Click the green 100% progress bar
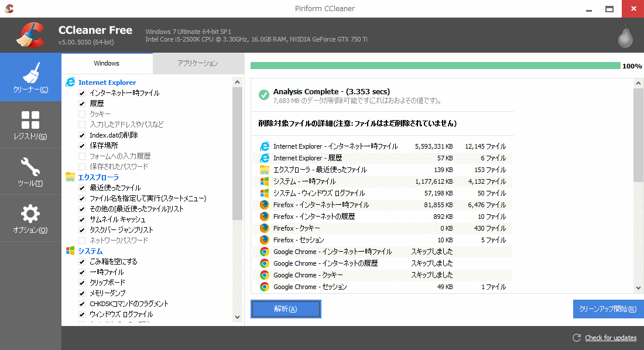 point(436,66)
